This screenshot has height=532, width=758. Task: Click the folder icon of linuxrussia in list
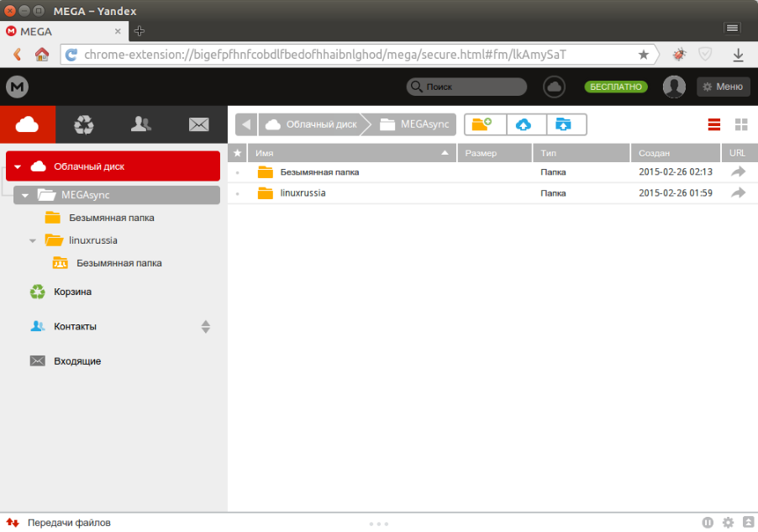coord(266,193)
